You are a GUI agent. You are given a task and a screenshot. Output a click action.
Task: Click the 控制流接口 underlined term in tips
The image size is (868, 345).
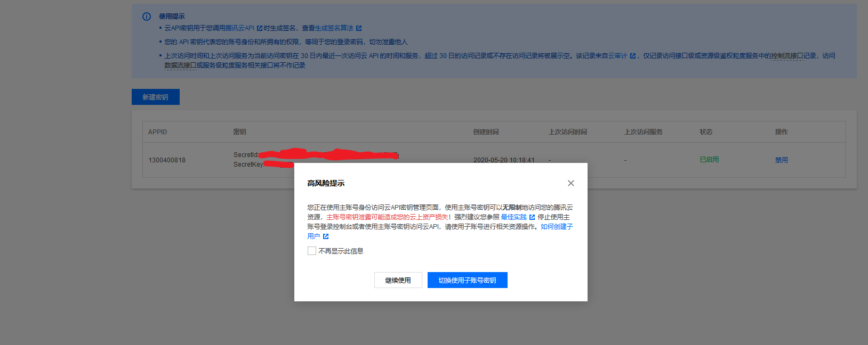787,56
